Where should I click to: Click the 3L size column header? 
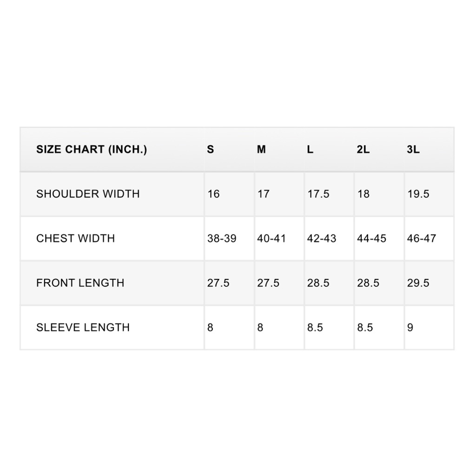coord(413,150)
